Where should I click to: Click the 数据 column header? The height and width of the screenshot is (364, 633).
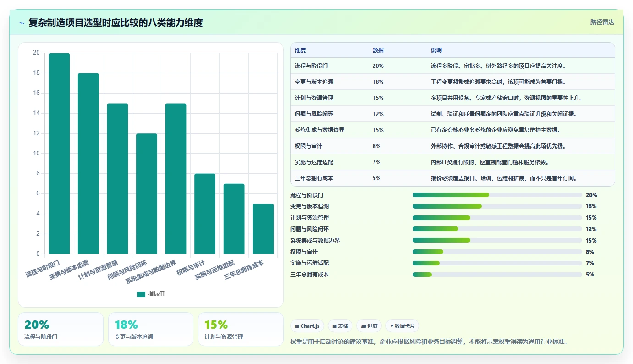click(378, 50)
